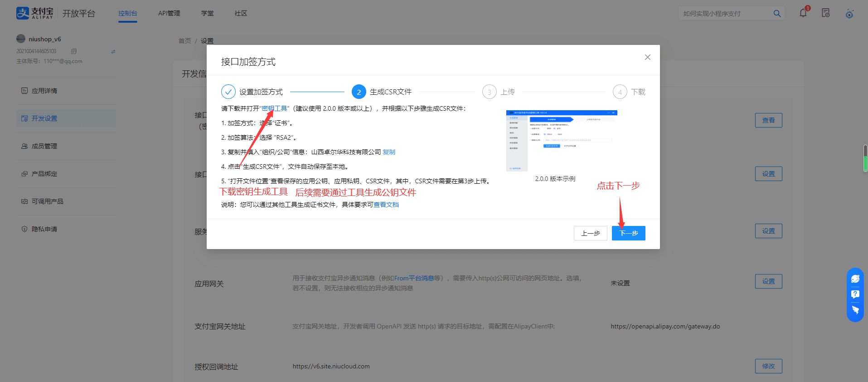Screen dimensions: 868x382
Task: Click the switch application arrows icon
Action: [113, 52]
